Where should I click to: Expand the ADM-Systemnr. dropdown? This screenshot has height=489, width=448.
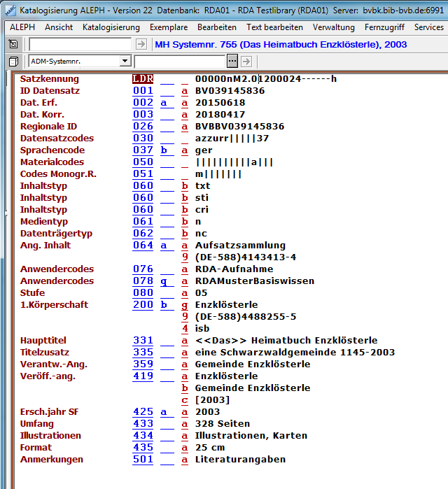click(125, 62)
